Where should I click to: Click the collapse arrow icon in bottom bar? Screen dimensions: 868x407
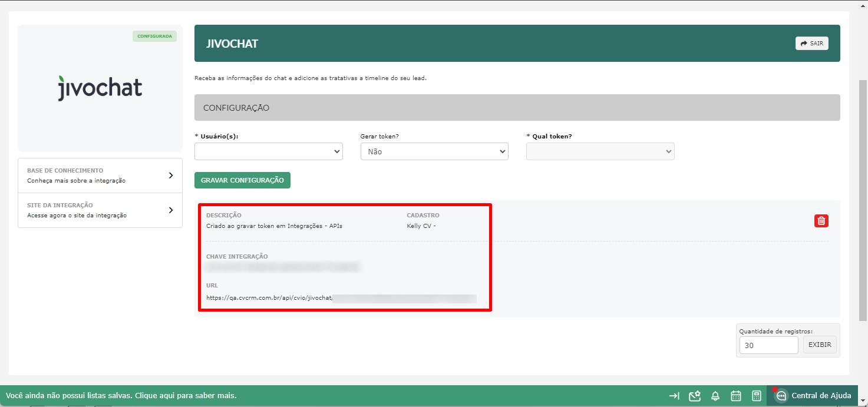[675, 396]
